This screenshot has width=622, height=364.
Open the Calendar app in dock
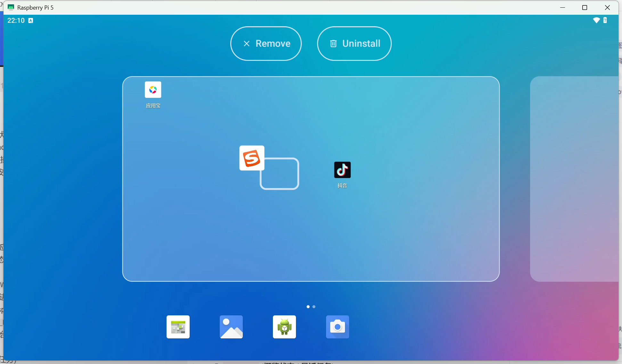pos(178,327)
